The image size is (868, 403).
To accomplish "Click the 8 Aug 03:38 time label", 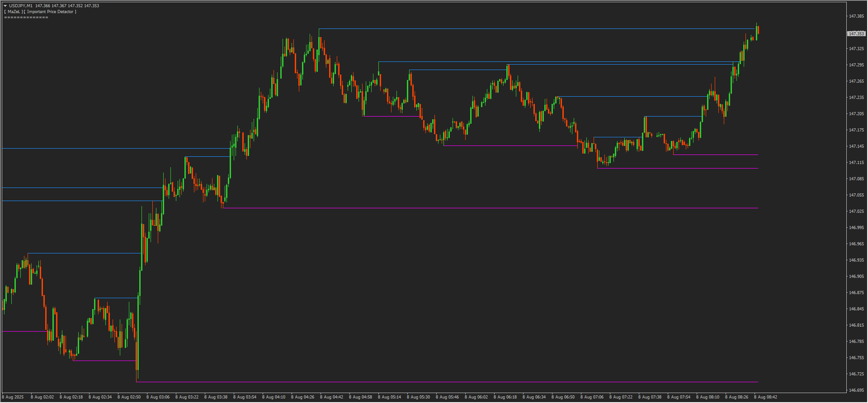I will pyautogui.click(x=216, y=398).
